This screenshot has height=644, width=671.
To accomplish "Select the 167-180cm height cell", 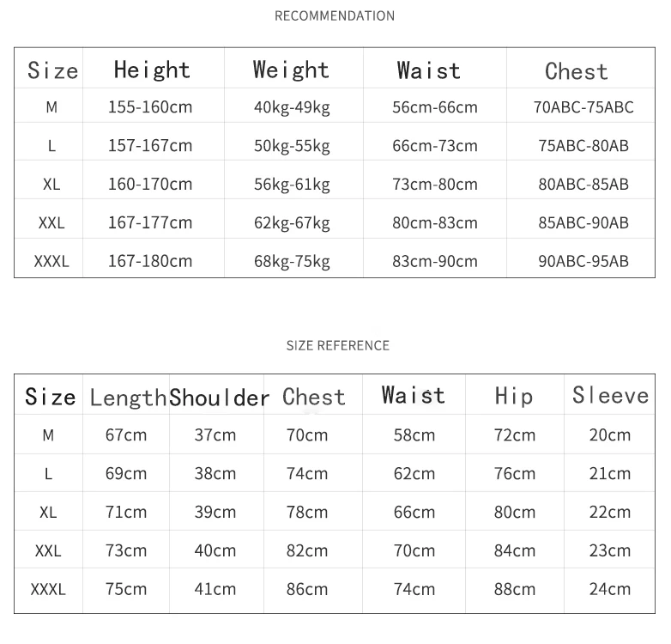I will 150,261.
